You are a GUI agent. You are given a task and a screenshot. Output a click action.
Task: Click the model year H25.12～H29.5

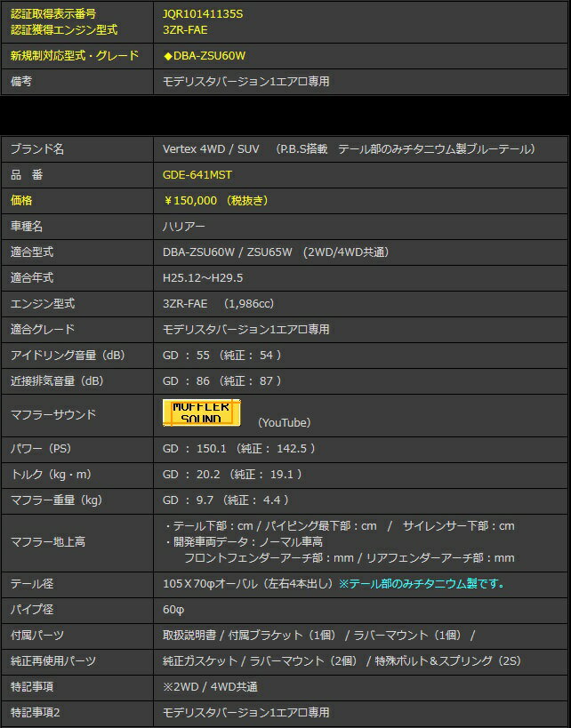(x=203, y=278)
